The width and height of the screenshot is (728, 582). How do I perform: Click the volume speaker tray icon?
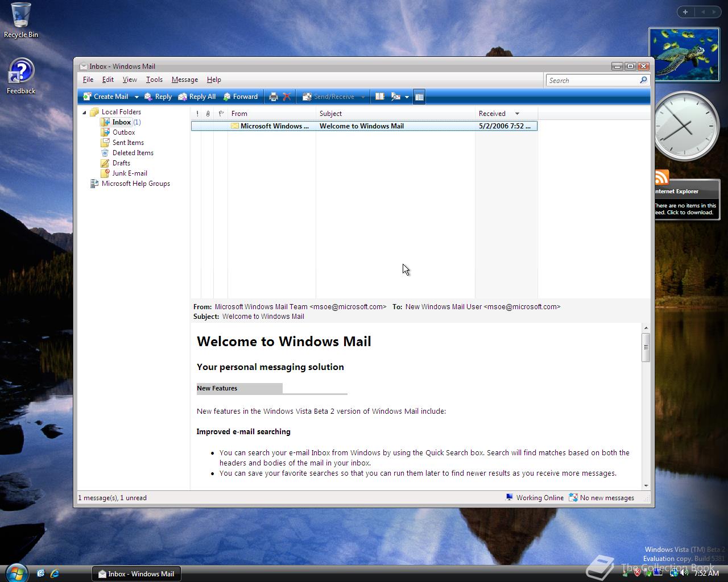[683, 573]
